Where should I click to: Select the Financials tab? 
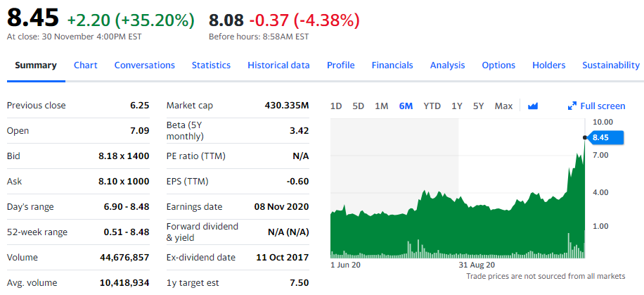point(392,65)
